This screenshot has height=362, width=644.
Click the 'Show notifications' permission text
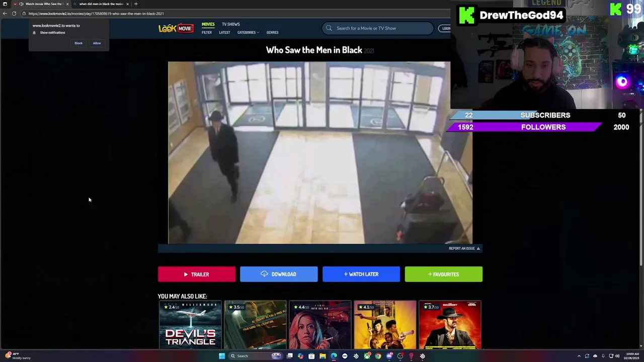click(x=52, y=33)
